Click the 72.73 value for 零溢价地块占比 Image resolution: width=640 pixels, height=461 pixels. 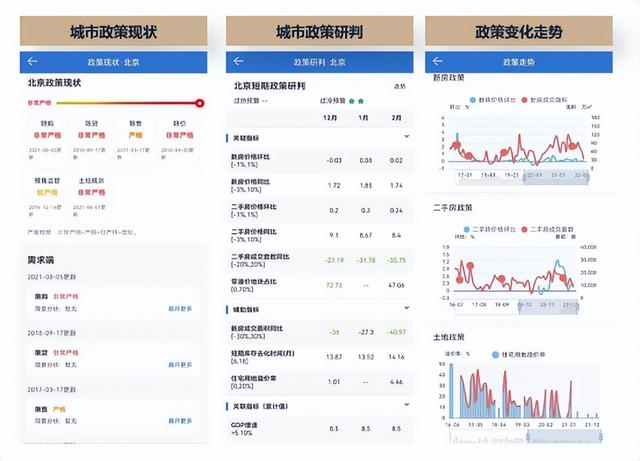[334, 285]
